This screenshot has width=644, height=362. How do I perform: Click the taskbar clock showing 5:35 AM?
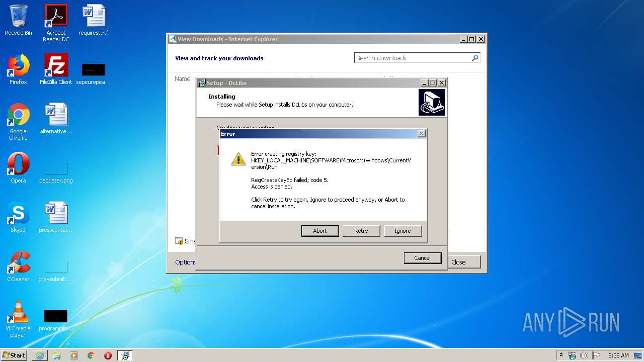[618, 355]
